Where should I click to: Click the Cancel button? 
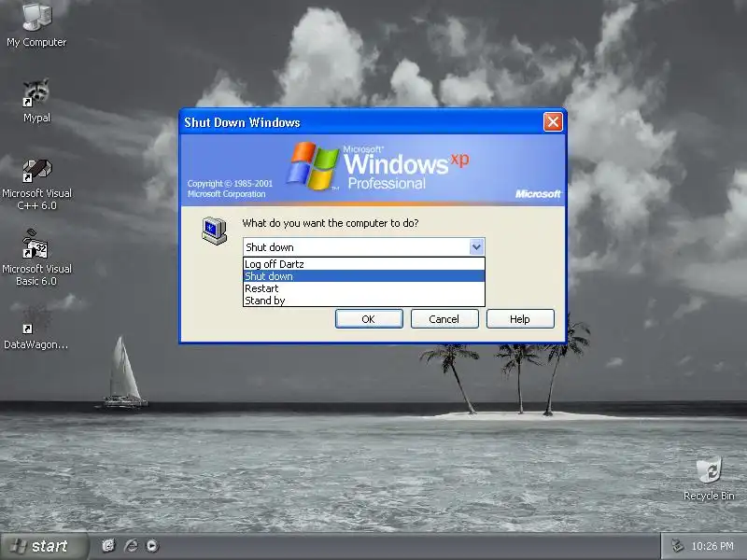coord(444,319)
